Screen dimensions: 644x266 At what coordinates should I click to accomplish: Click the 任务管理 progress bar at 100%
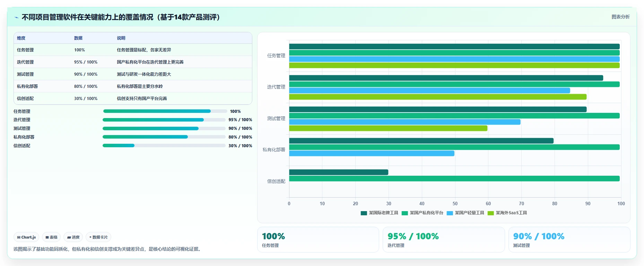(x=165, y=111)
